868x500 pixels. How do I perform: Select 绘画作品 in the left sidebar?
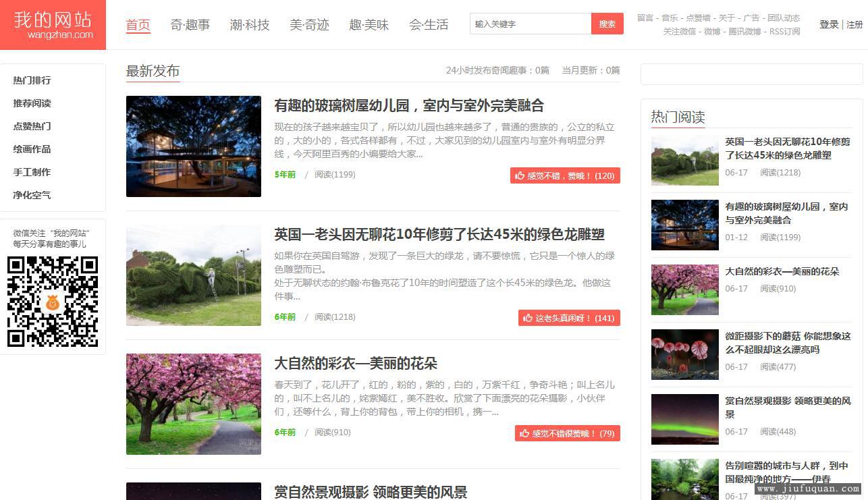(x=32, y=149)
